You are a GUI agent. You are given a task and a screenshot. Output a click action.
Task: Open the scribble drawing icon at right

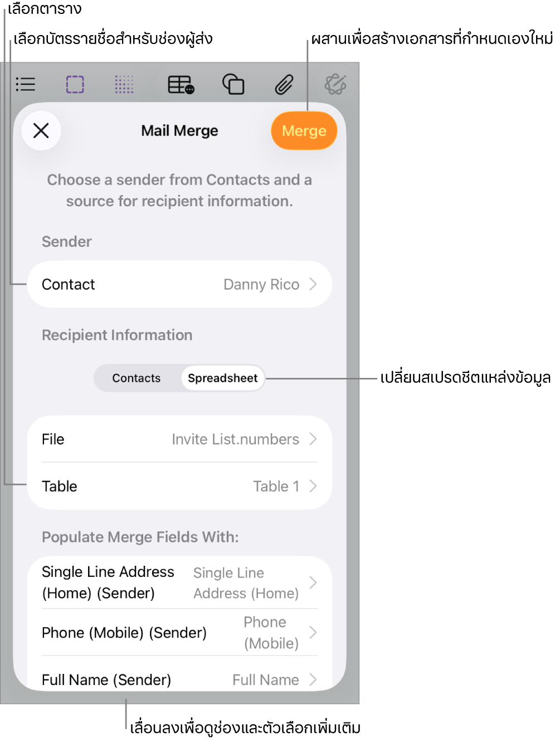[x=335, y=85]
